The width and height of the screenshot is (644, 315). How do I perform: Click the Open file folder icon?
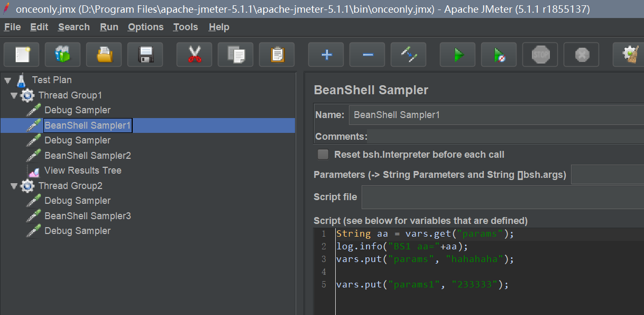click(104, 55)
